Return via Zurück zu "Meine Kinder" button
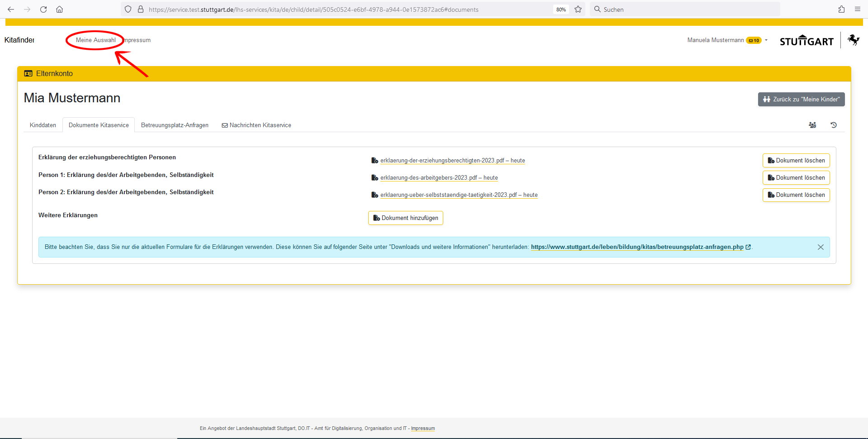Screen dimensions: 868x439 (801, 100)
